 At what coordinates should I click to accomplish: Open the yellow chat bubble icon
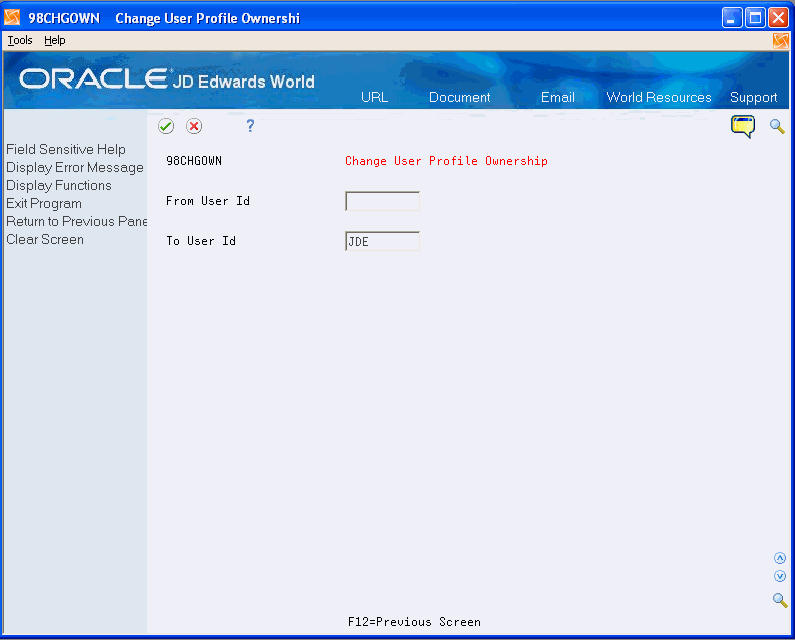(x=743, y=126)
